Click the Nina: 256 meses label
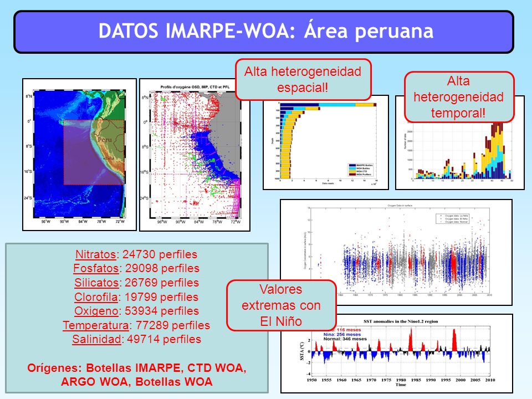532x399 pixels. click(342, 334)
